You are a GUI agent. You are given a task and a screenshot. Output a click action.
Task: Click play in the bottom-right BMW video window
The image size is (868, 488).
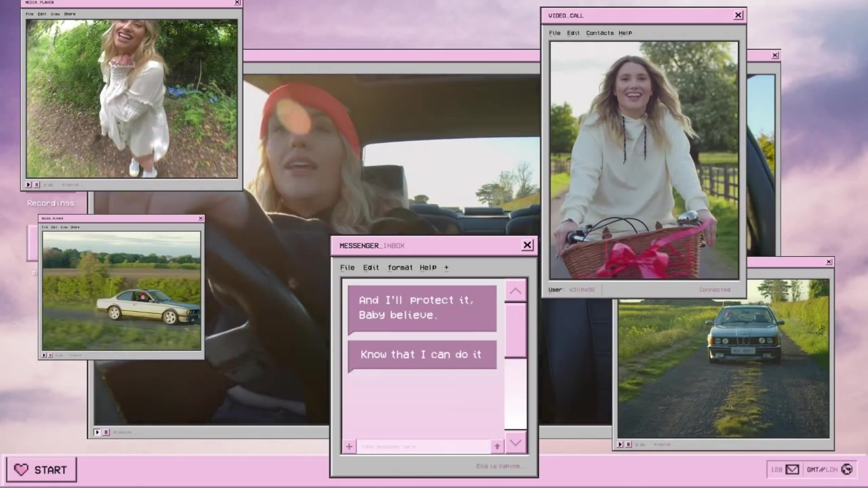pos(620,445)
